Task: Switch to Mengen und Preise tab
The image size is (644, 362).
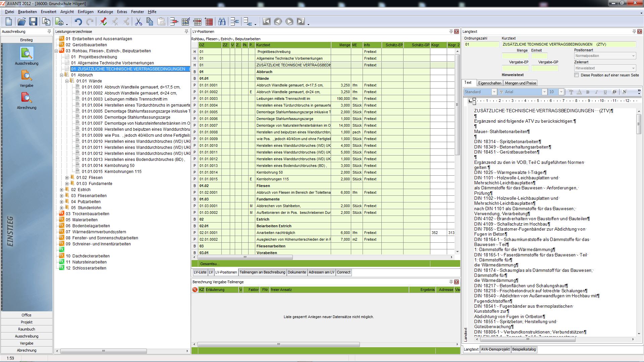Action: [x=520, y=83]
